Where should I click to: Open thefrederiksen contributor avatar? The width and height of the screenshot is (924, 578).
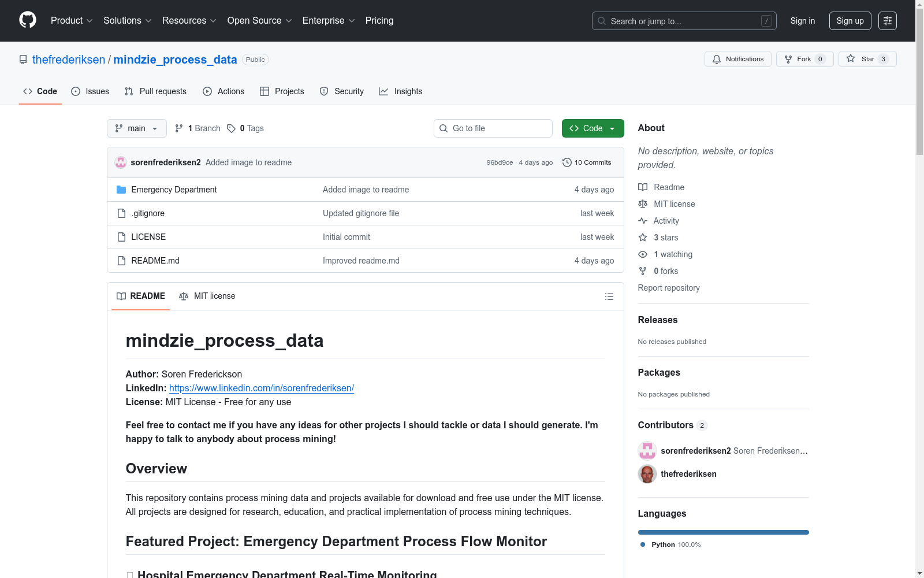click(647, 474)
